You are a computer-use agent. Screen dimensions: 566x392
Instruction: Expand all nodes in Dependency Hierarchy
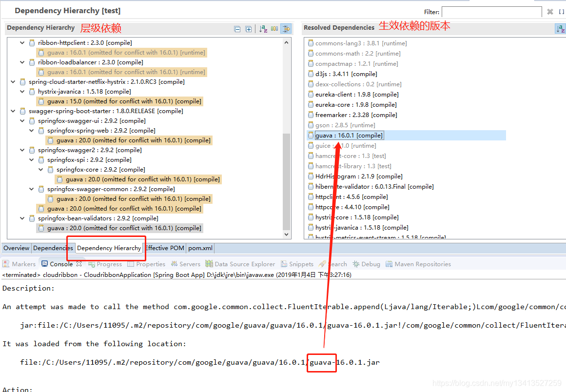[x=248, y=29]
